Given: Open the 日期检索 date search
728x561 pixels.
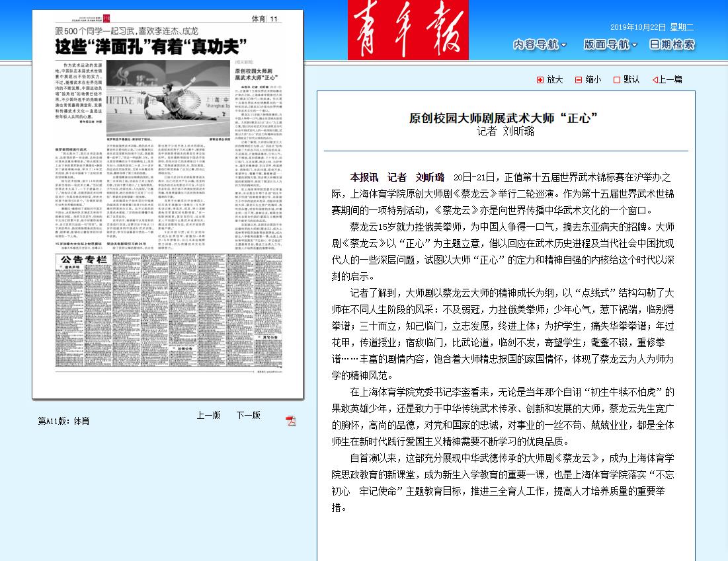Looking at the screenshot, I should click(672, 45).
